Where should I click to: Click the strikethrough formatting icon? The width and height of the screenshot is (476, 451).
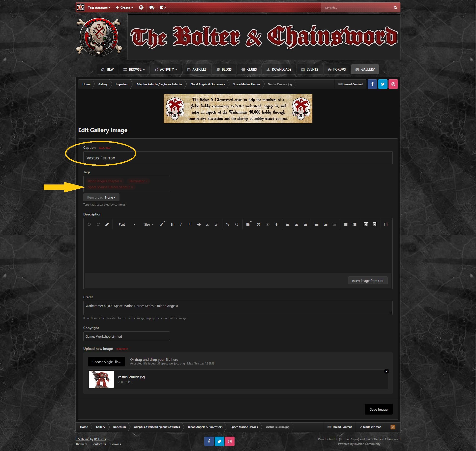pos(199,224)
